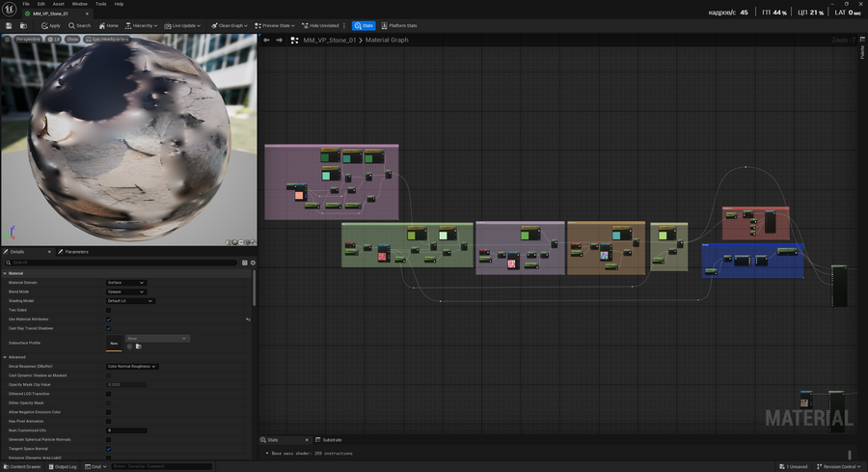Reset Use Material Attributes to default arrow
The image size is (868, 472).
(x=248, y=319)
